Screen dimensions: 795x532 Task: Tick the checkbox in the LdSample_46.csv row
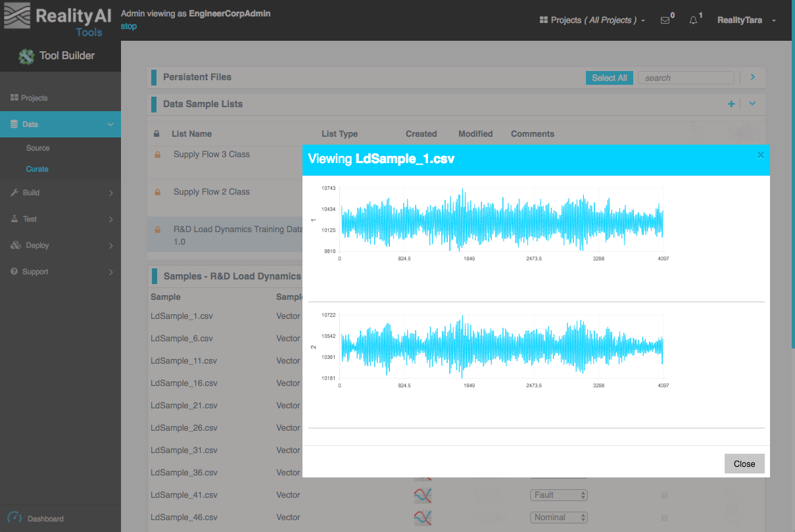[x=664, y=518]
